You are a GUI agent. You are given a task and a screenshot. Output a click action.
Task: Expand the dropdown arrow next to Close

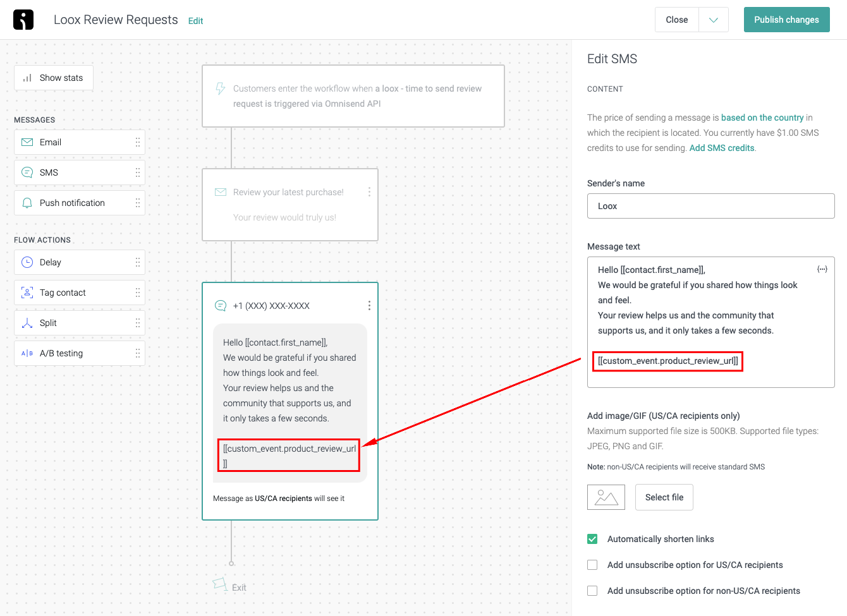[714, 20]
